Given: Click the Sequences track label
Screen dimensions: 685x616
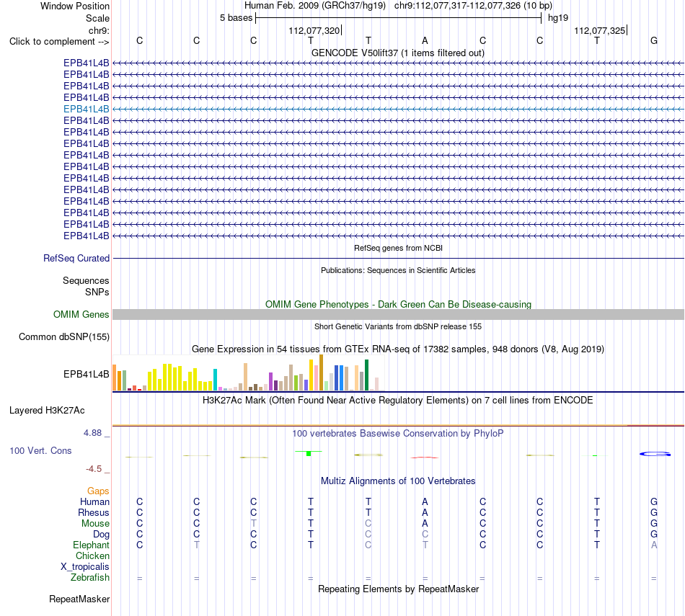Looking at the screenshot, I should tap(86, 281).
